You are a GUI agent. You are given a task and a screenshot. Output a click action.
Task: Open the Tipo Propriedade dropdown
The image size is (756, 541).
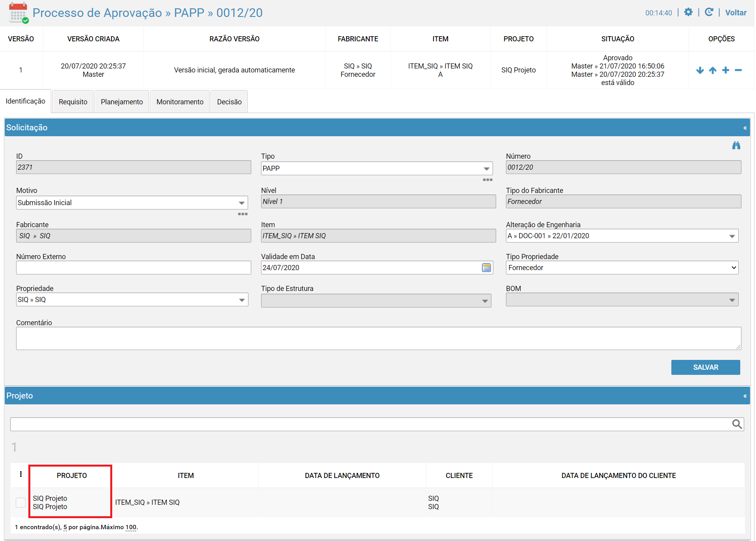click(622, 268)
